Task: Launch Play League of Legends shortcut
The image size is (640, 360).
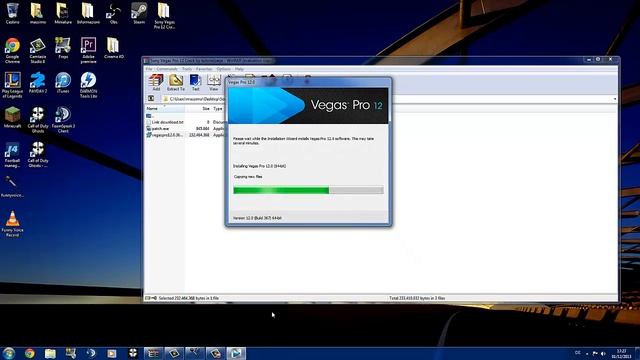Action: pos(12,85)
